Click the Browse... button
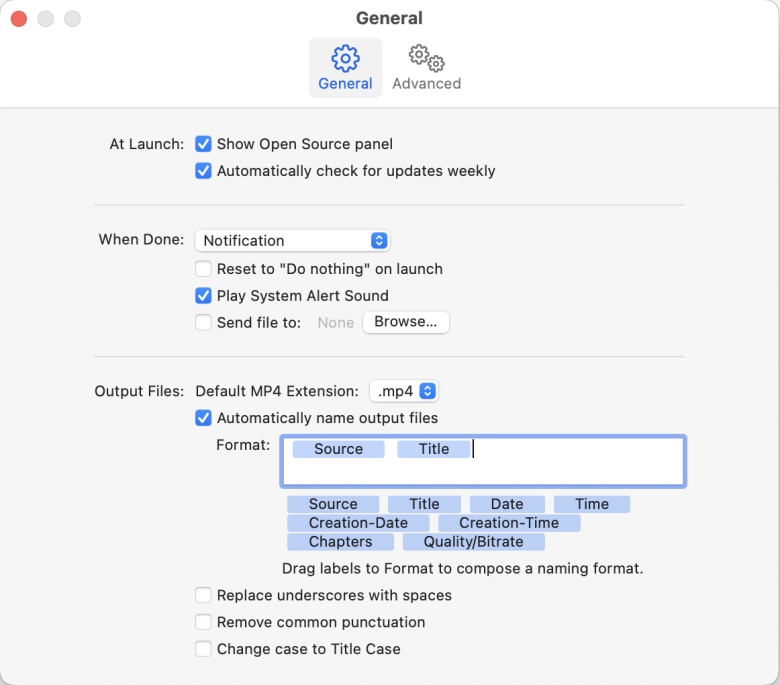The height and width of the screenshot is (685, 780). [x=405, y=322]
